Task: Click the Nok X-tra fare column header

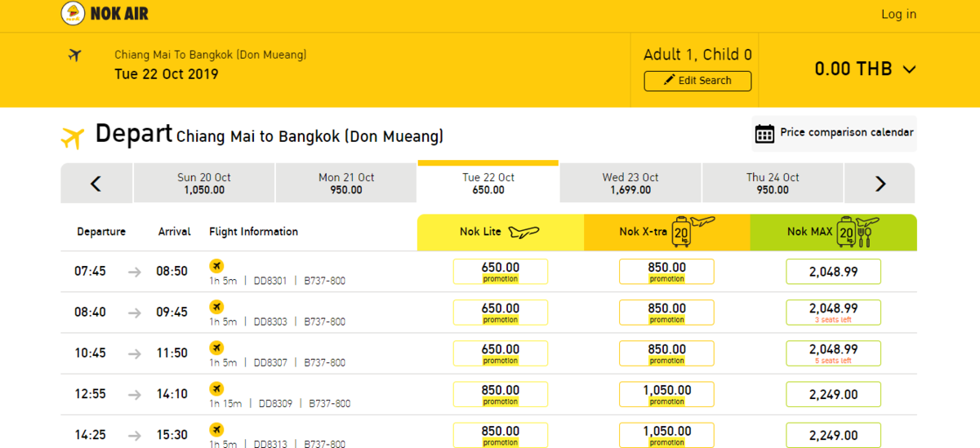Action: point(667,233)
